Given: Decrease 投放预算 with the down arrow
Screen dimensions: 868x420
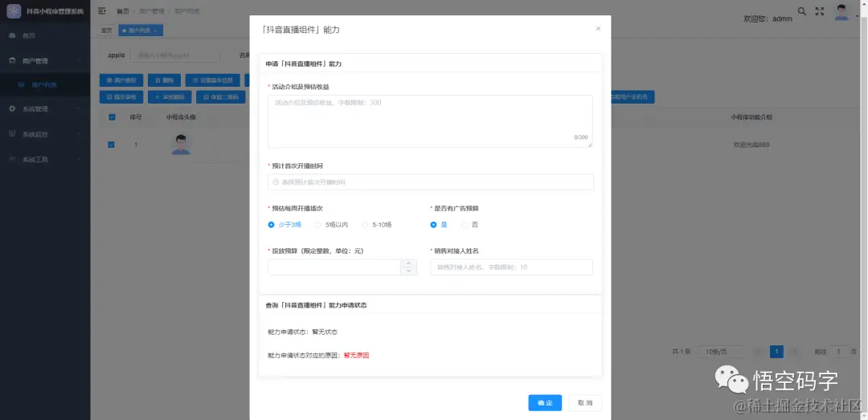Looking at the screenshot, I should tap(408, 271).
